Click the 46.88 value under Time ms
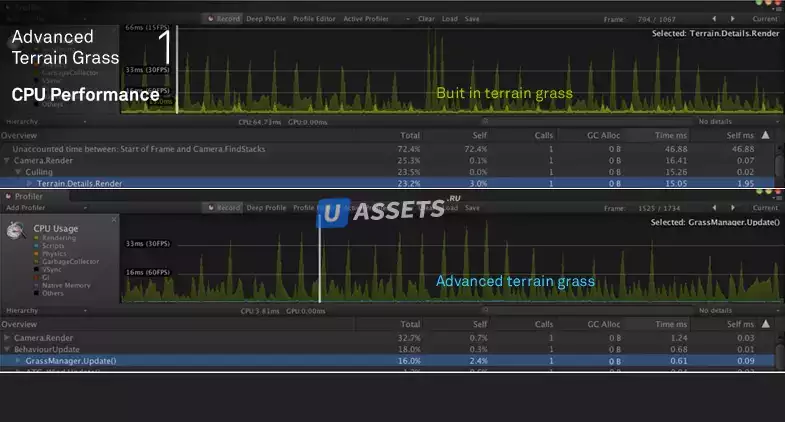Screen dimensions: 785x422 (676, 149)
